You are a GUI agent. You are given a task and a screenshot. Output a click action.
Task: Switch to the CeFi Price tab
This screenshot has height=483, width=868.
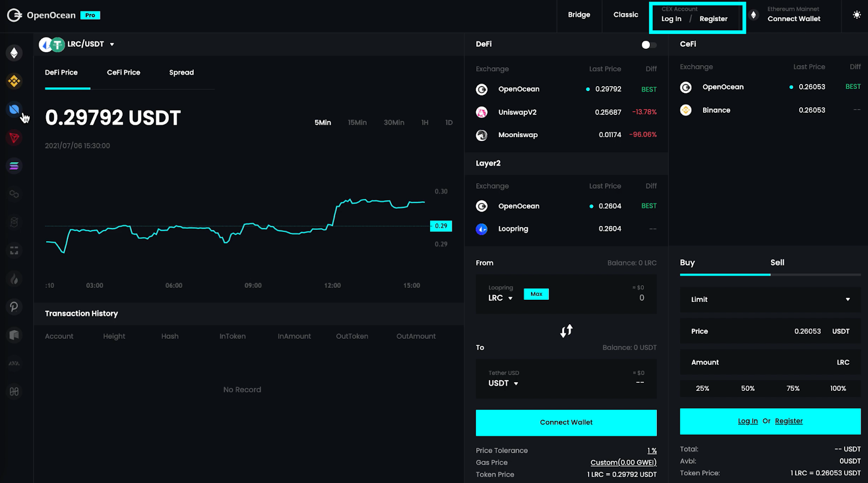(x=124, y=73)
